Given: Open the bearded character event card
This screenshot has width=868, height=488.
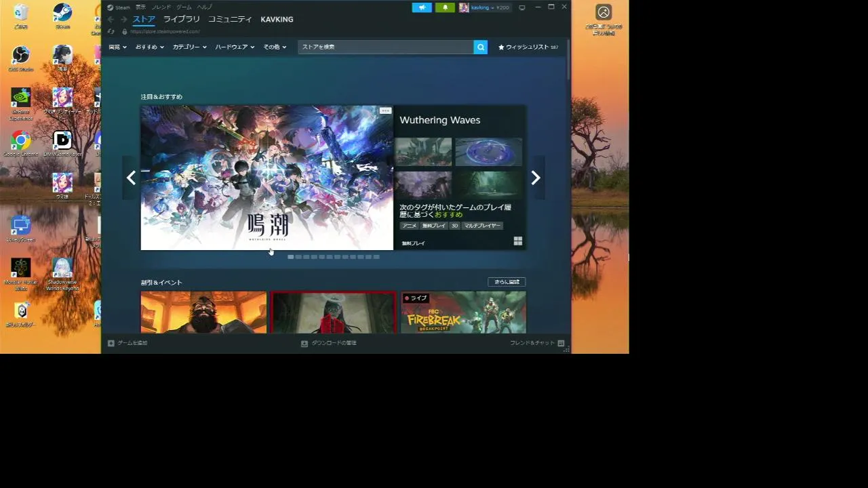Looking at the screenshot, I should pos(203,312).
